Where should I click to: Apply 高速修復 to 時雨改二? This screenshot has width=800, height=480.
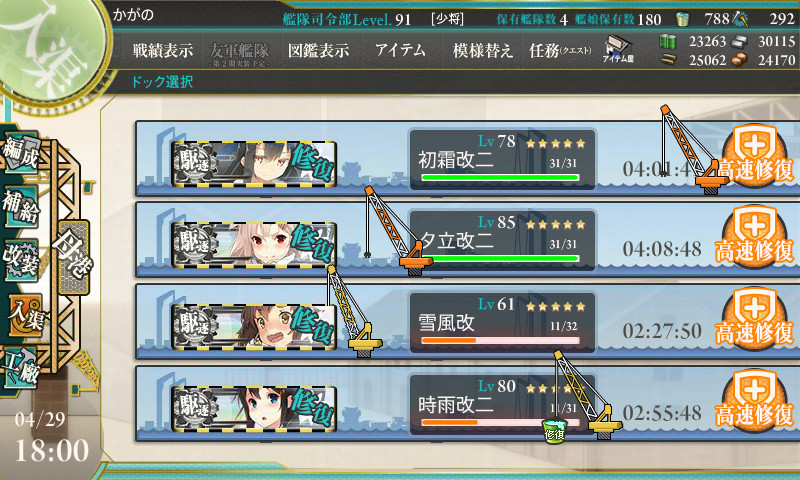[754, 401]
